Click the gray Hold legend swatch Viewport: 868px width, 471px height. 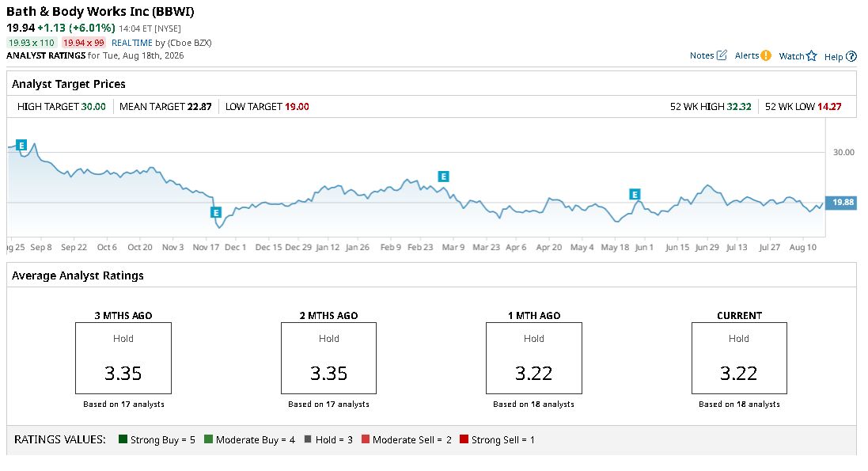[308, 439]
